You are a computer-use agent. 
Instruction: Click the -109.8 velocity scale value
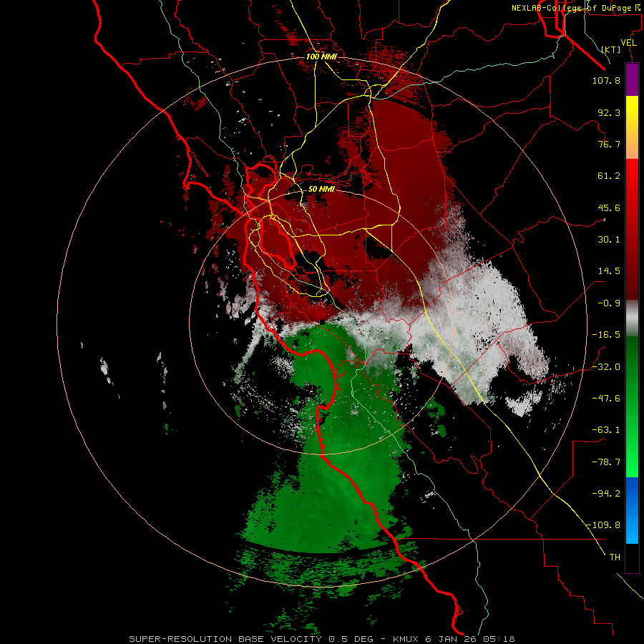tap(604, 525)
